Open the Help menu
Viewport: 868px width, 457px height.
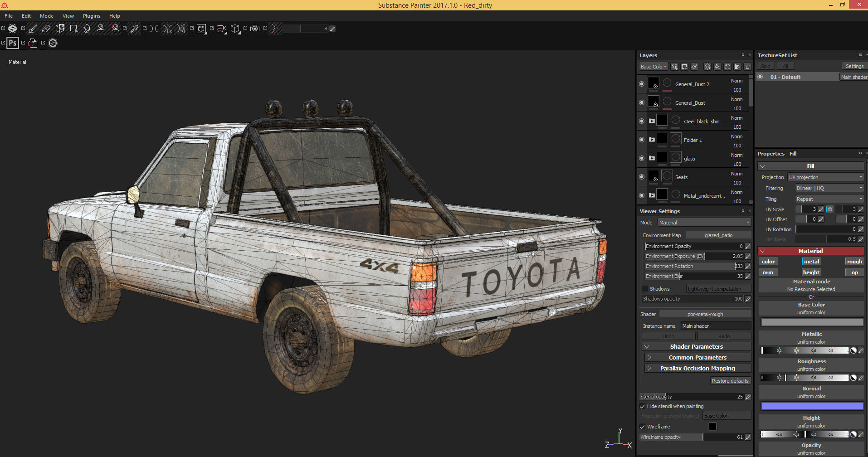click(x=115, y=16)
